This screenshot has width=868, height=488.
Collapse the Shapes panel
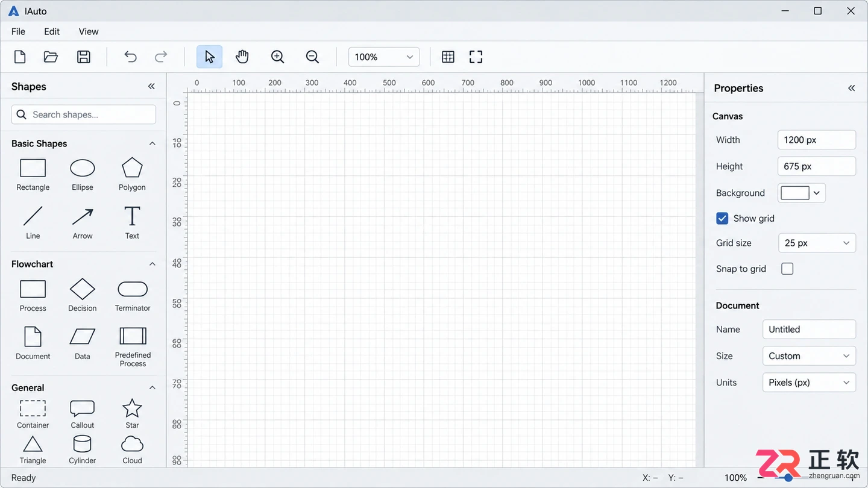point(151,87)
